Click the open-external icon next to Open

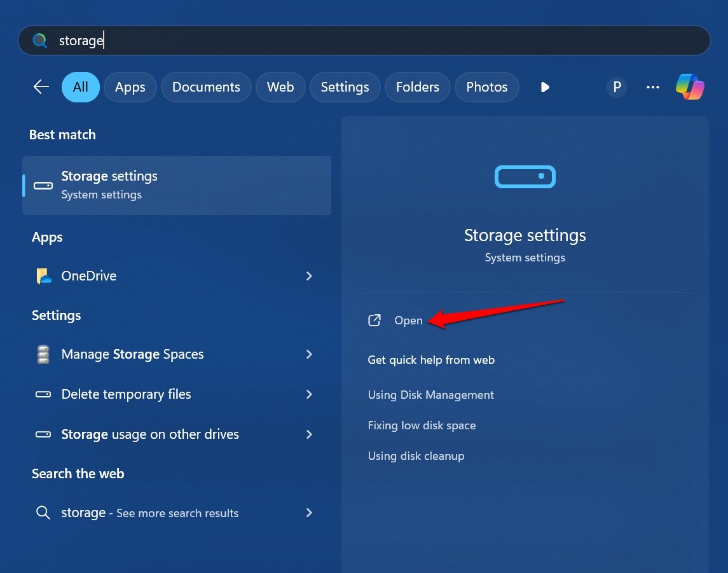click(x=374, y=321)
